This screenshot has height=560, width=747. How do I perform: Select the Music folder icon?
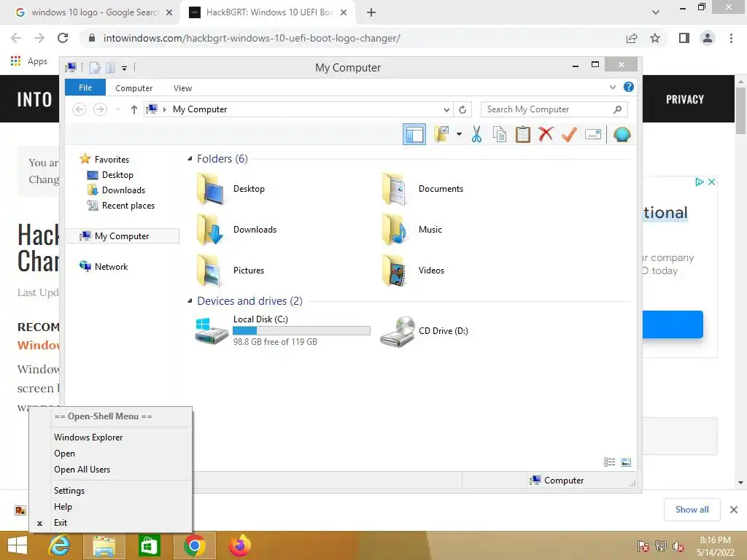click(395, 230)
